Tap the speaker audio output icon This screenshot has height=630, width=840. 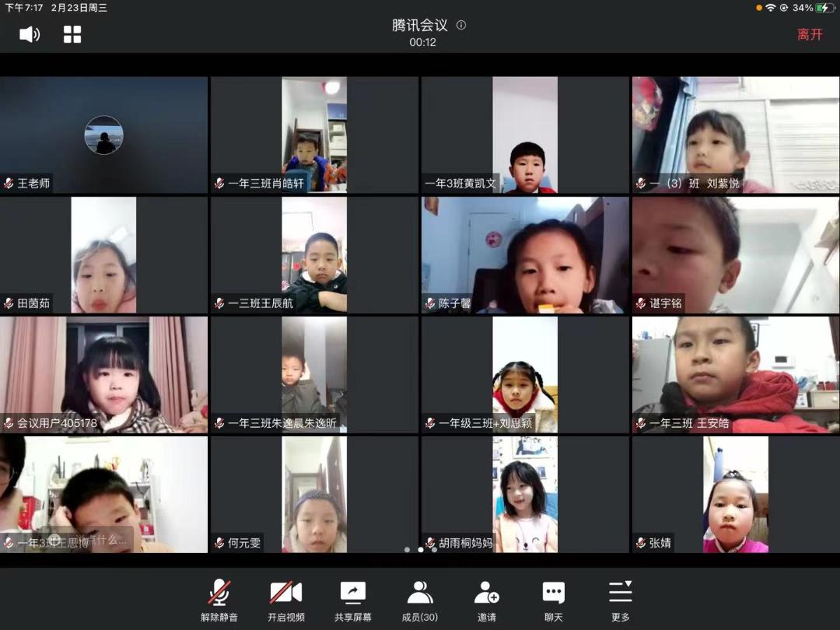(30, 34)
